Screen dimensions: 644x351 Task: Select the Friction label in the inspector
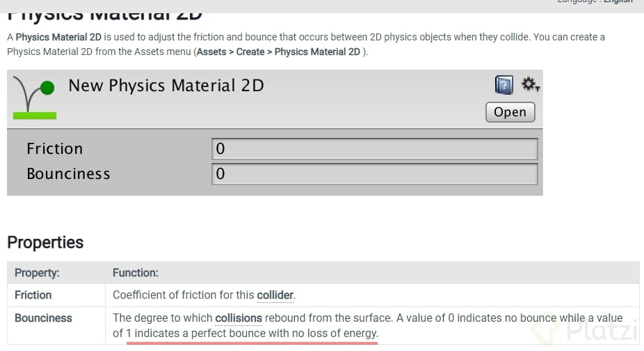point(54,149)
